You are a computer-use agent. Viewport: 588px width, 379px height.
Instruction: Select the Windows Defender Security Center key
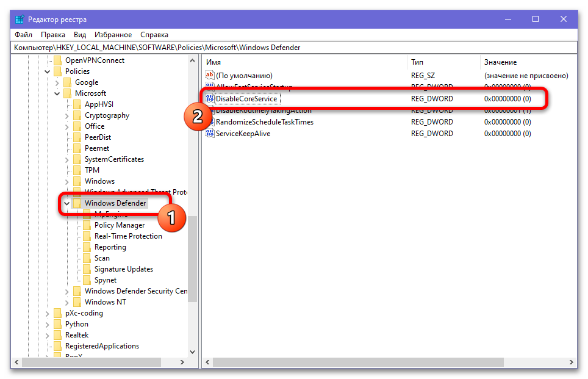pyautogui.click(x=136, y=291)
